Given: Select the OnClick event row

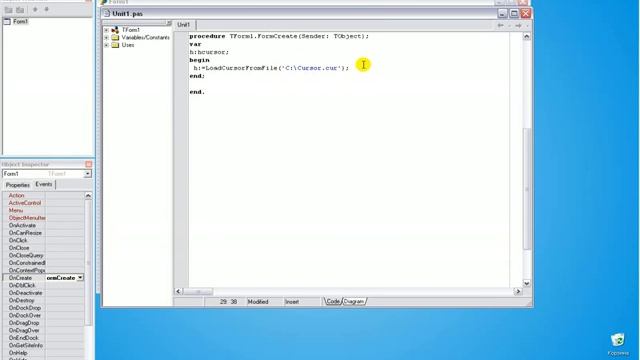Looking at the screenshot, I should point(44,240).
